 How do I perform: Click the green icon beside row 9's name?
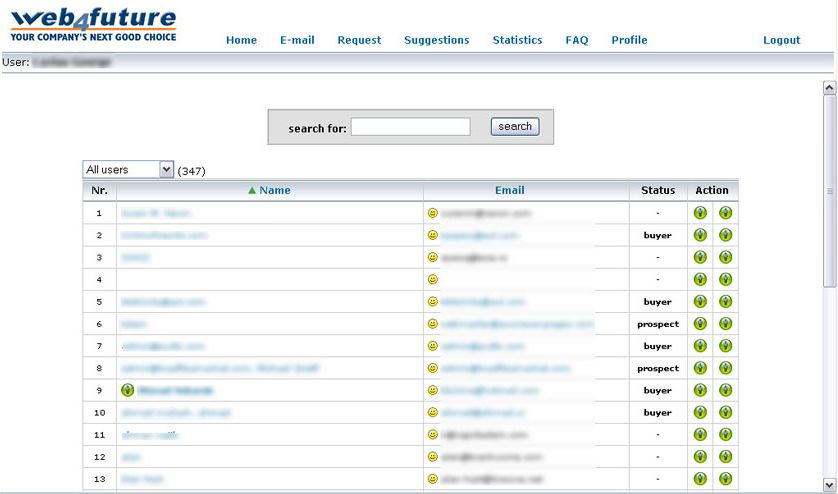[127, 390]
